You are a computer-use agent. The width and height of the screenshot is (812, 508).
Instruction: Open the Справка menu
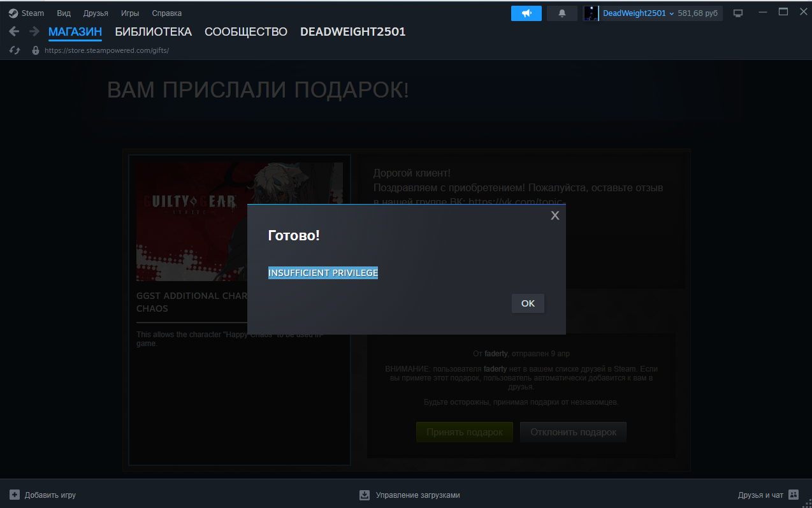click(x=167, y=13)
